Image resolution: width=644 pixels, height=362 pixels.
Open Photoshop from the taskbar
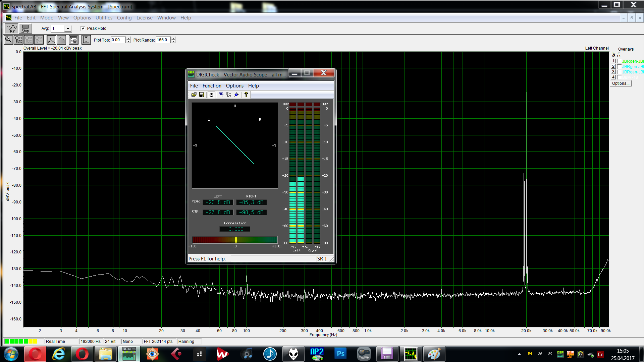pos(340,354)
